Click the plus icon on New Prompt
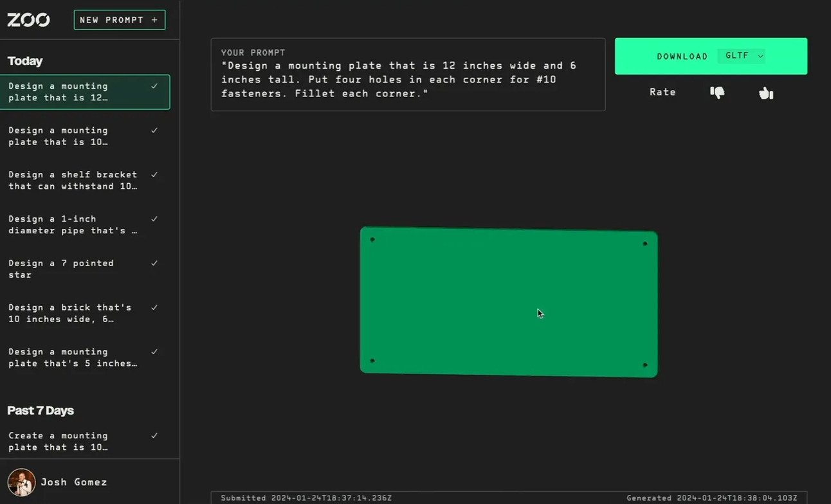831x504 pixels. (x=154, y=20)
